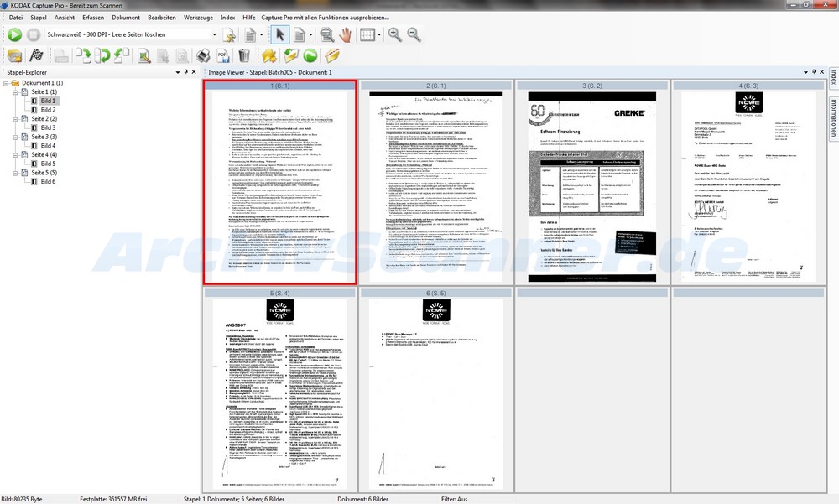839x504 pixels.
Task: Open the grid layout dropdown arrow
Action: pyautogui.click(x=378, y=34)
